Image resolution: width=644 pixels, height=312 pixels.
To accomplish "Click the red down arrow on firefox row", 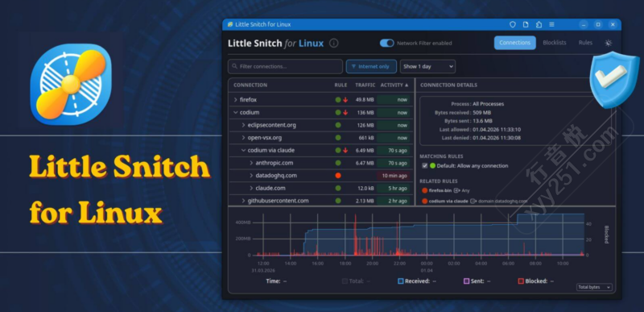I will [345, 100].
